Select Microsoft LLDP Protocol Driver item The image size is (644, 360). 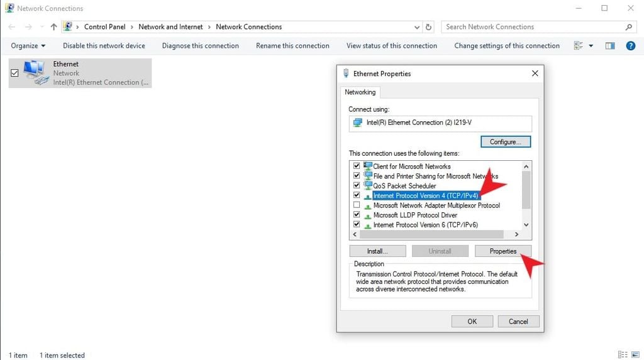[x=415, y=215]
